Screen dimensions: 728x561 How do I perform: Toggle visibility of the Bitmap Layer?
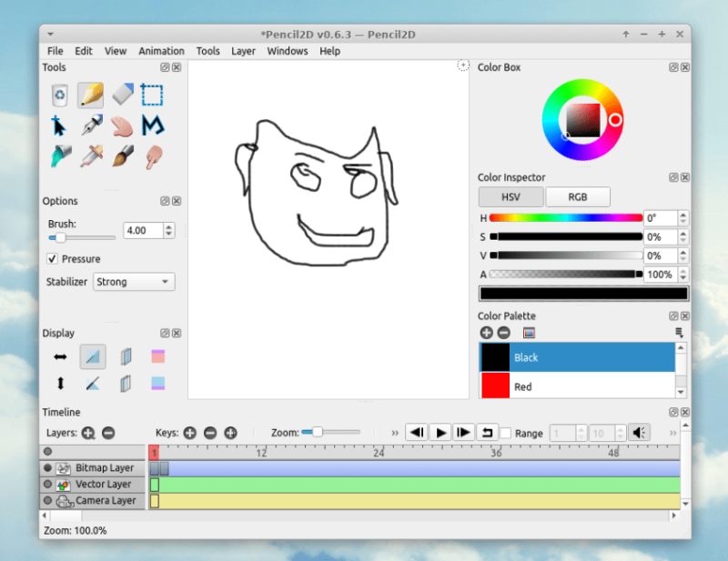[45, 468]
